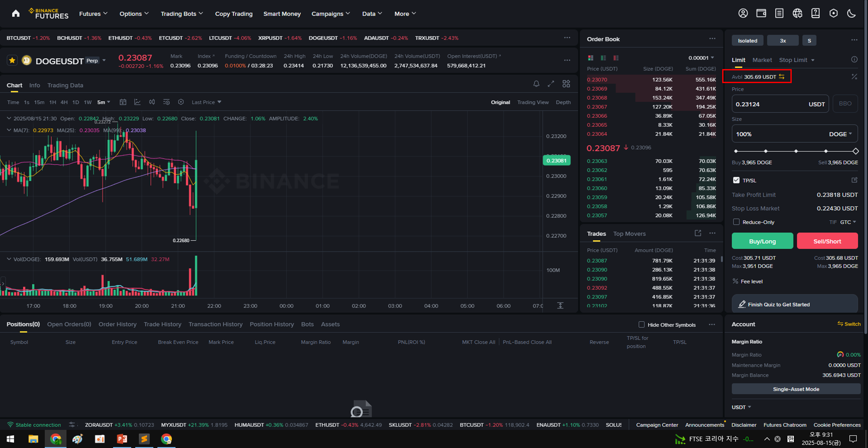Expand the chart to fullscreen
The width and height of the screenshot is (868, 448).
(551, 84)
